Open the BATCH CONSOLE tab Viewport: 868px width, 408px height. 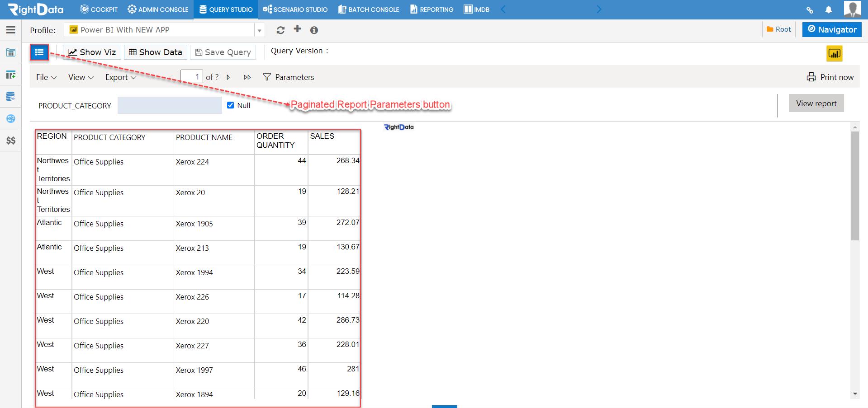368,9
